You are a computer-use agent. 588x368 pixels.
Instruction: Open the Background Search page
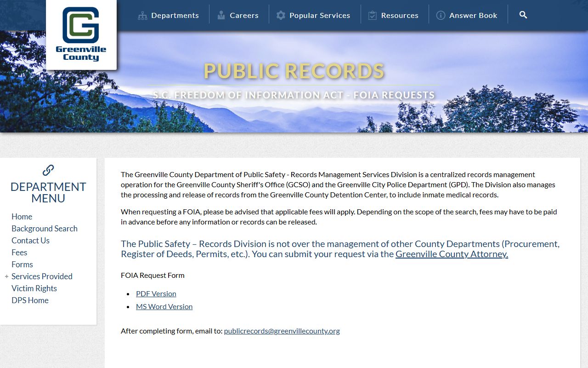pyautogui.click(x=45, y=229)
